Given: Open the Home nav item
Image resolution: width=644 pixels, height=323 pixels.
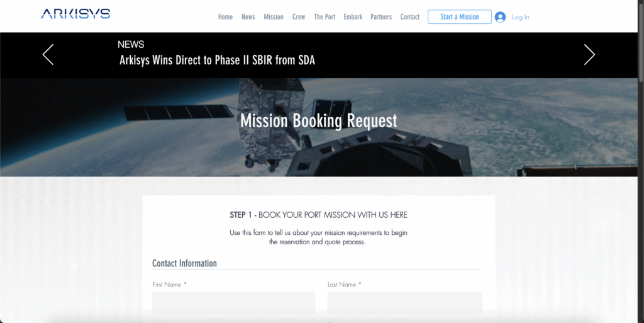Looking at the screenshot, I should (225, 17).
